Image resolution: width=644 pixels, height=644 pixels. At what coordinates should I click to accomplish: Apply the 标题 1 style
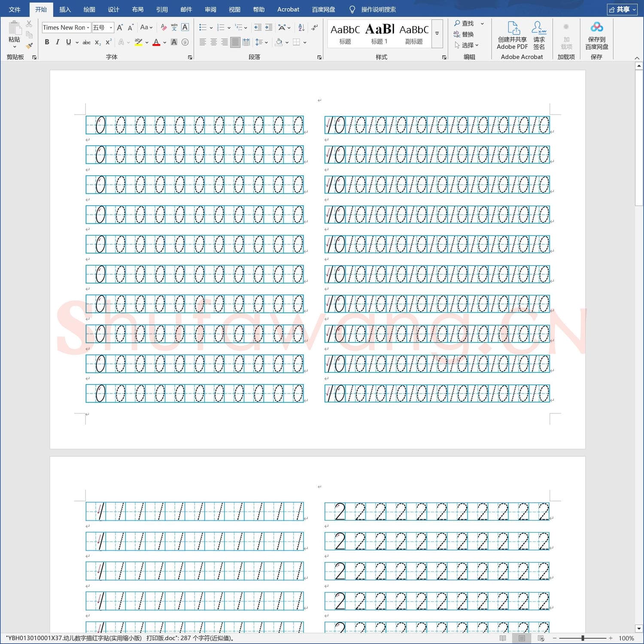(x=380, y=34)
